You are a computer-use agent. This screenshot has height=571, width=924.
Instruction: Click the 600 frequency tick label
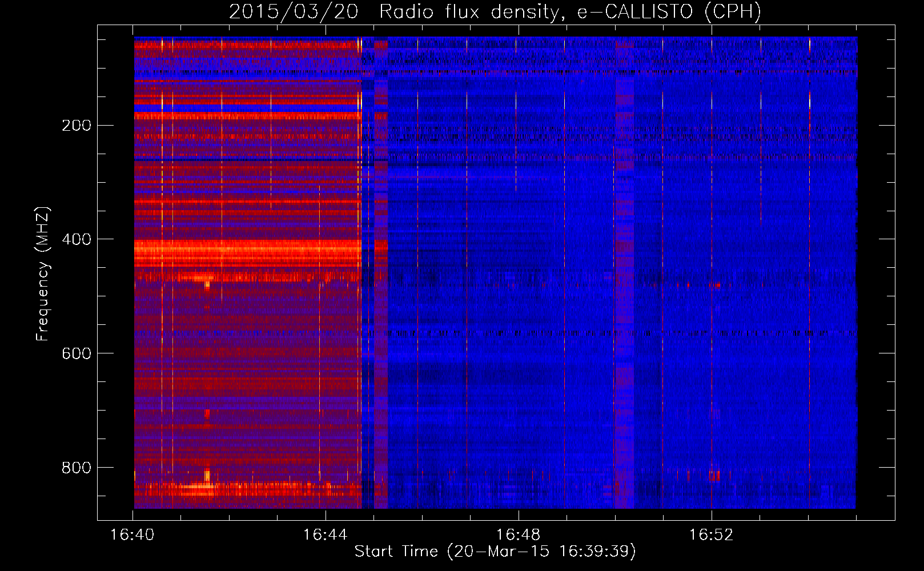pos(76,354)
